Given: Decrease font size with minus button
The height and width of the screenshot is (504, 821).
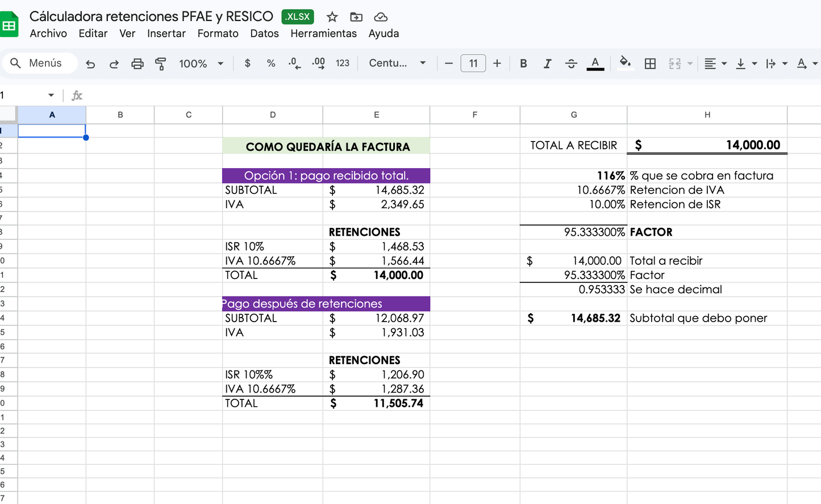Looking at the screenshot, I should pyautogui.click(x=449, y=63).
